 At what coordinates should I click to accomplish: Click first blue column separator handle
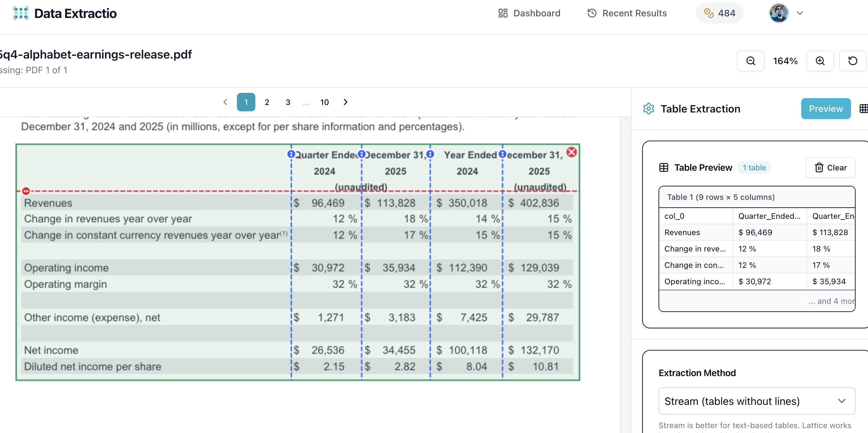pyautogui.click(x=291, y=154)
